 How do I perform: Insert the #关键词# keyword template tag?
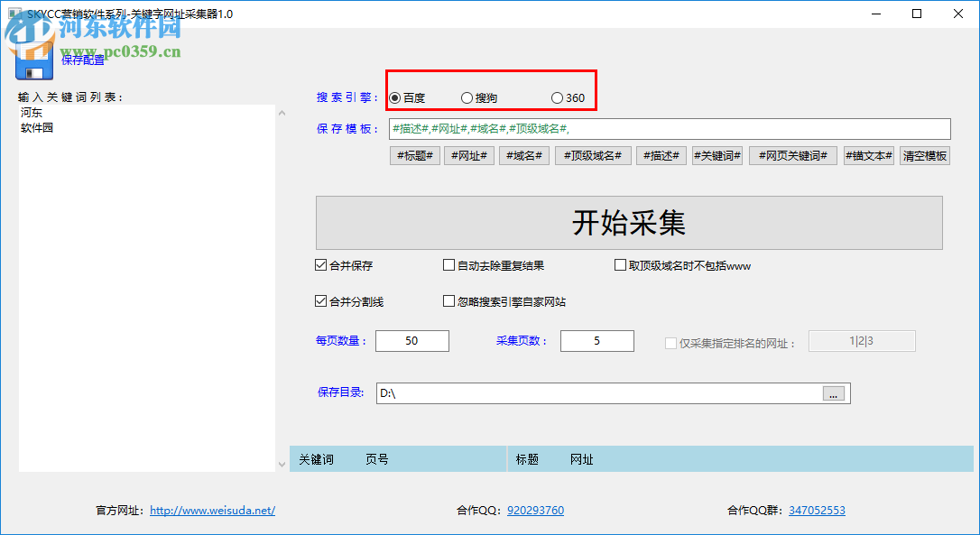717,155
